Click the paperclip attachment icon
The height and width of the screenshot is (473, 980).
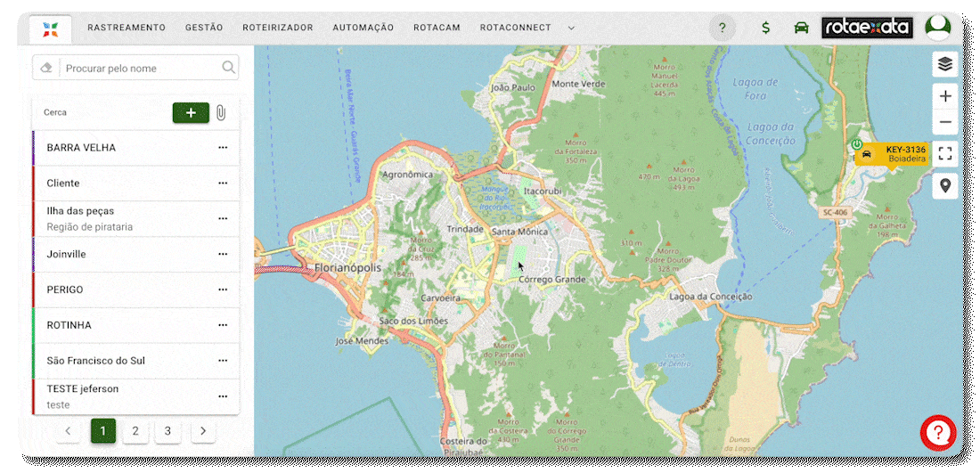pos(221,112)
